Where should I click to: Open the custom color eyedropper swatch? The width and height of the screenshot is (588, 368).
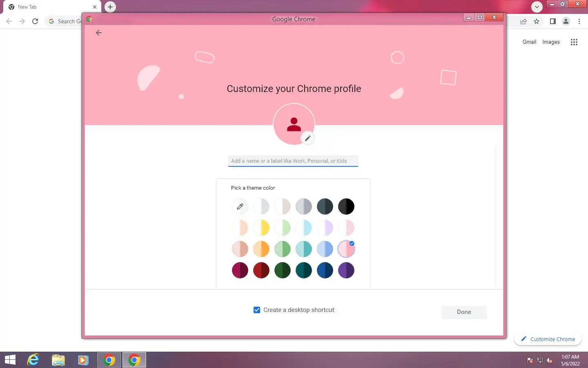pyautogui.click(x=240, y=206)
